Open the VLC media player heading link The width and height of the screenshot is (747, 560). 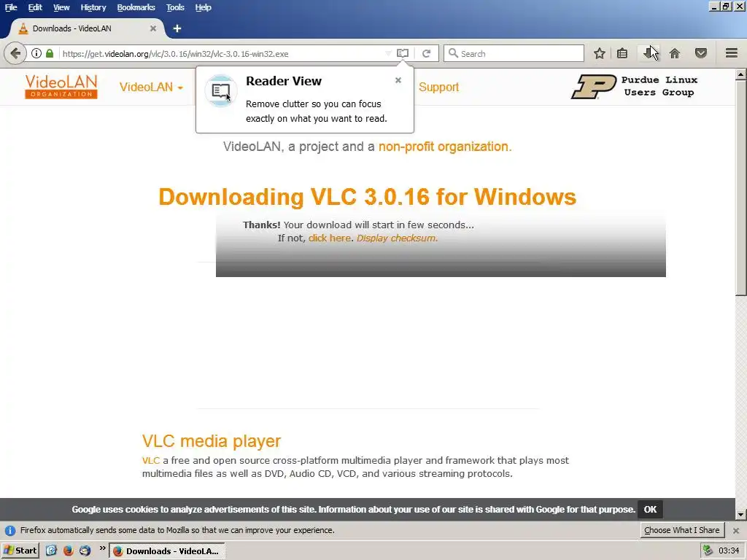pos(212,441)
